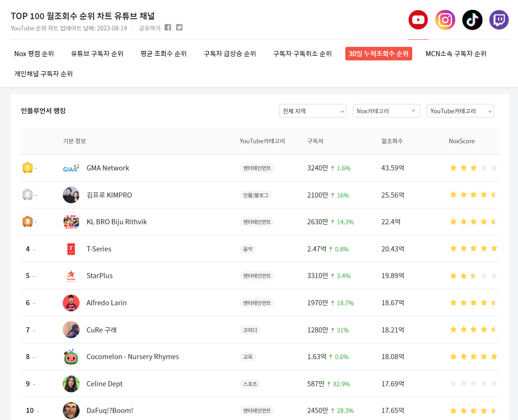Click GMA Network's 엔터테인먼트 category tag
Image resolution: width=518 pixels, height=420 pixels.
tap(257, 168)
